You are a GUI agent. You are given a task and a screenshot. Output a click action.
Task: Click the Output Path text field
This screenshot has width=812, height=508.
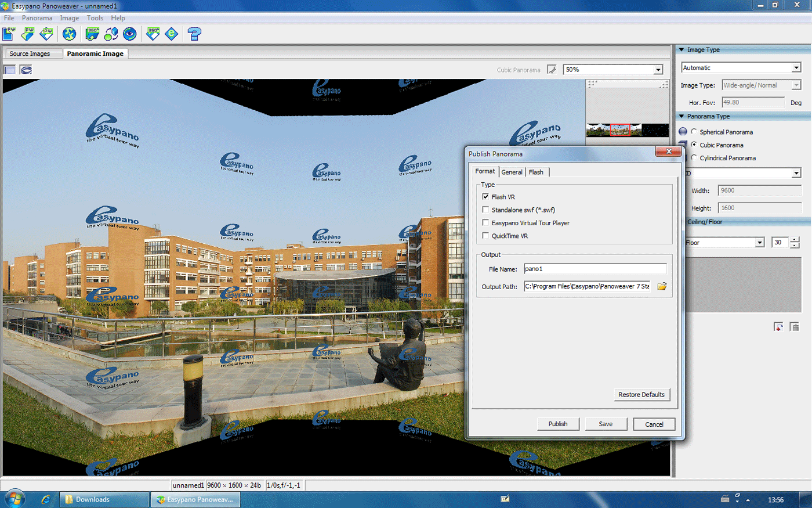pyautogui.click(x=588, y=286)
